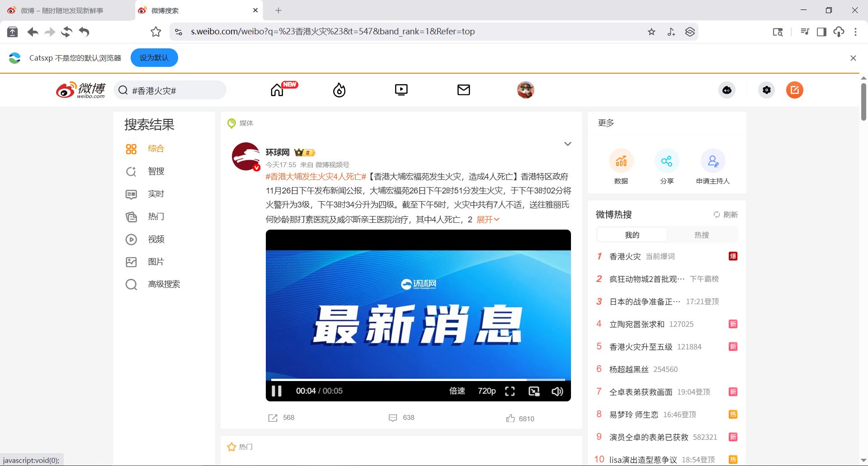The height and width of the screenshot is (466, 868).
Task: Pause the video playback
Action: 277,391
